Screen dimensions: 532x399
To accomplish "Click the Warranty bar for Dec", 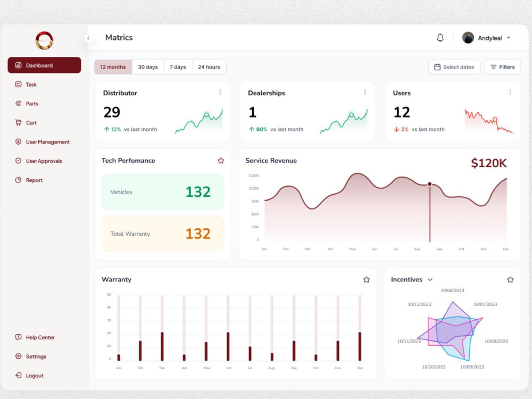I will 360,346.
